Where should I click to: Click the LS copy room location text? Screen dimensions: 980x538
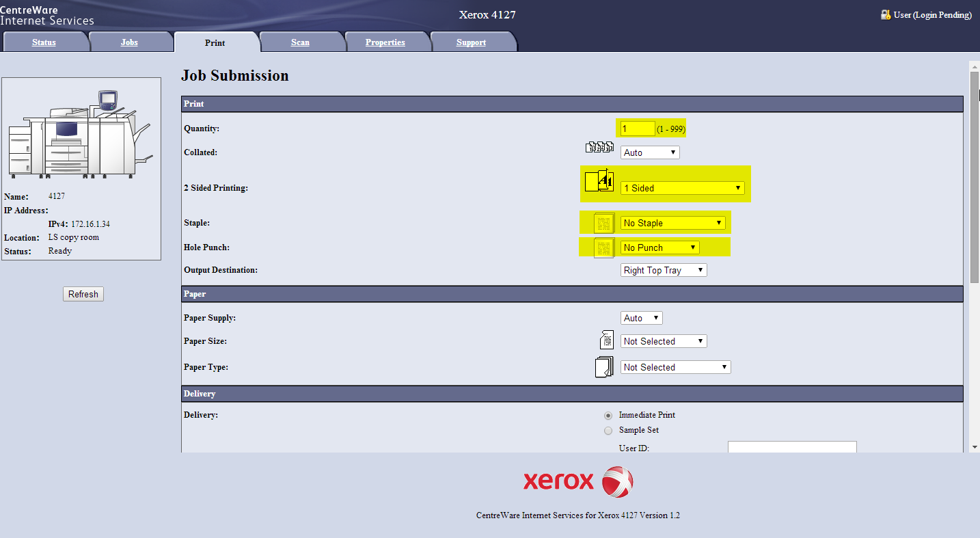[x=74, y=237]
